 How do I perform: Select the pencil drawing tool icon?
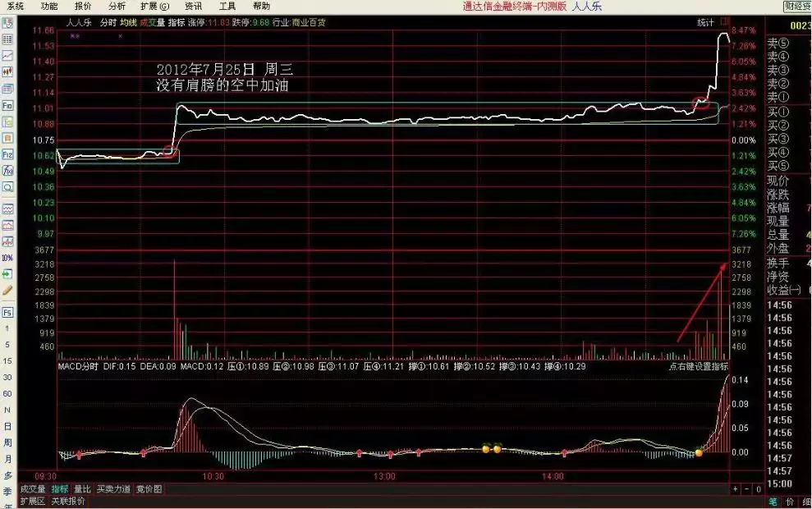click(x=7, y=290)
